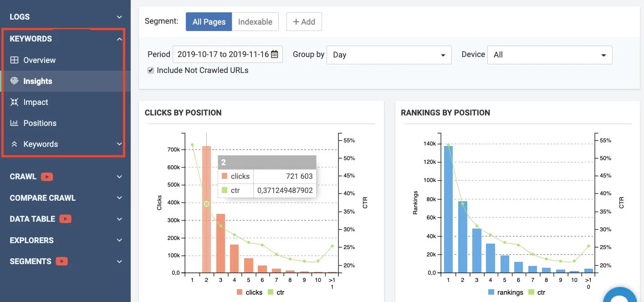Click the Impact arrows icon
This screenshot has width=644, height=302.
pos(14,102)
